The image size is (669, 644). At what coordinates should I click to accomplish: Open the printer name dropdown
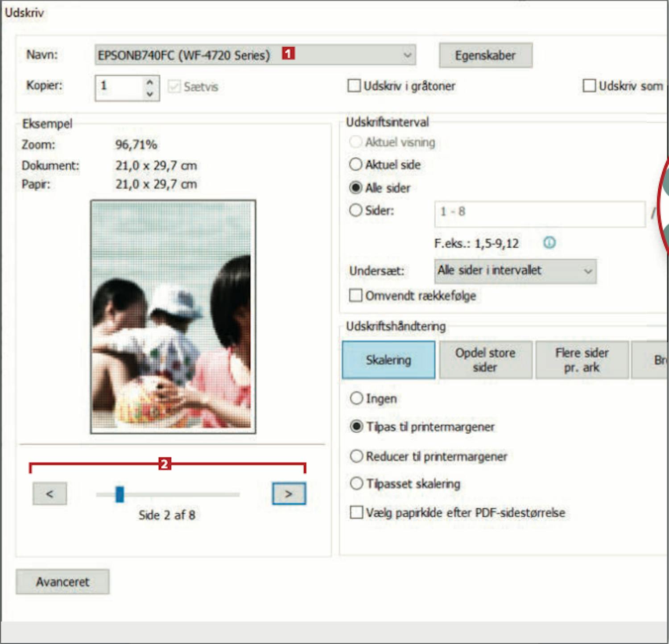[x=407, y=55]
